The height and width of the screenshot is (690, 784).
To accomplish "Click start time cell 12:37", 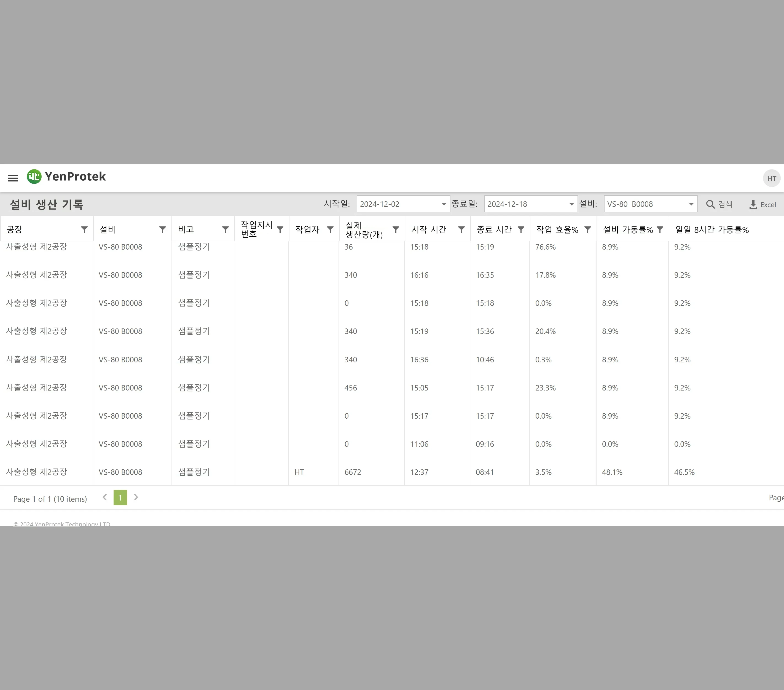I will tap(419, 472).
